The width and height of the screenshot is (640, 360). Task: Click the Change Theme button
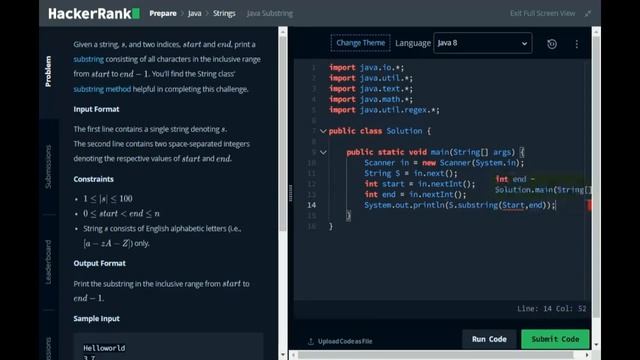point(360,43)
